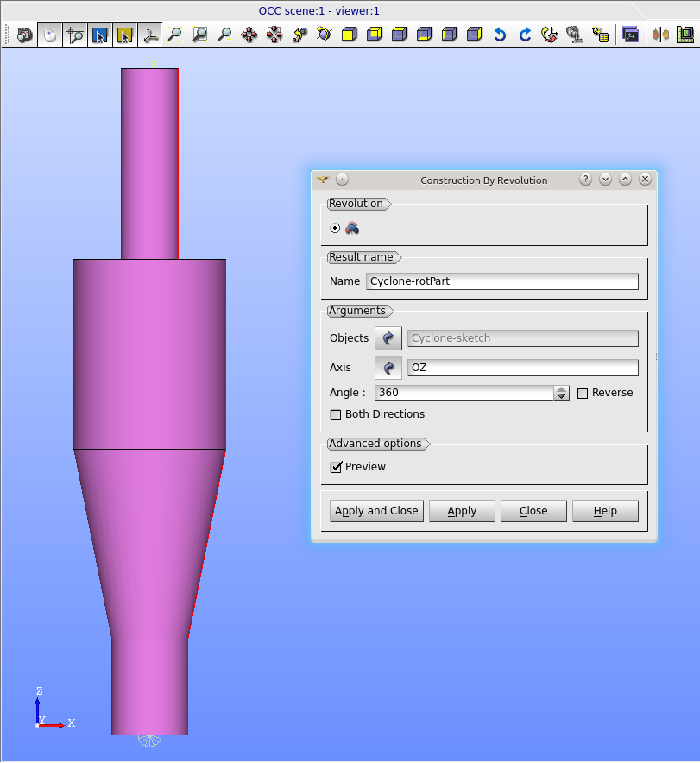This screenshot has width=700, height=763.
Task: Click the Angle field showing 360
Action: (x=464, y=393)
